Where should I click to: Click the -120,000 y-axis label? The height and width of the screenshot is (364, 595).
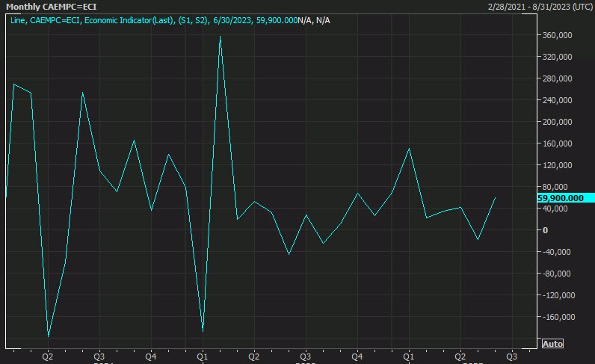558,295
